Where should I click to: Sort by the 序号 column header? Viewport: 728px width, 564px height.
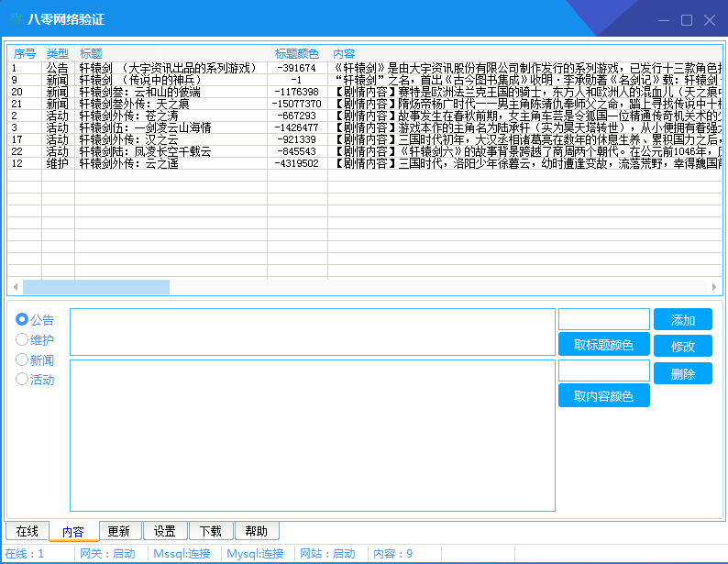coord(25,54)
